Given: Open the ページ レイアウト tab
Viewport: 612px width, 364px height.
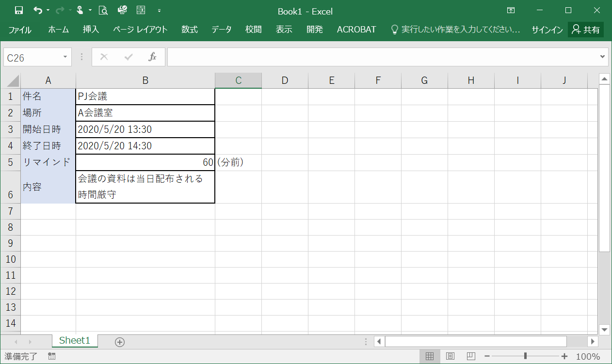Looking at the screenshot, I should tap(140, 30).
